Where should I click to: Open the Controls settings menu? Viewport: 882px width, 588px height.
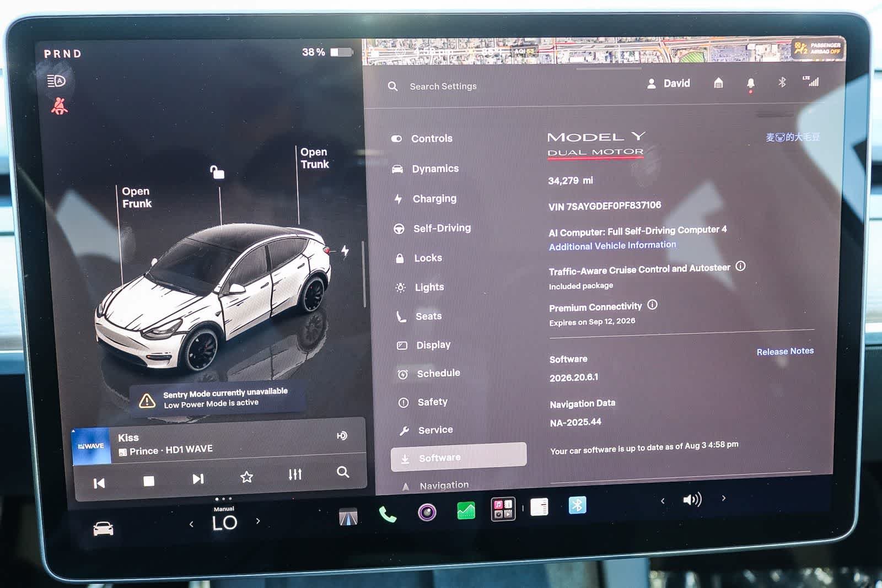pyautogui.click(x=422, y=138)
